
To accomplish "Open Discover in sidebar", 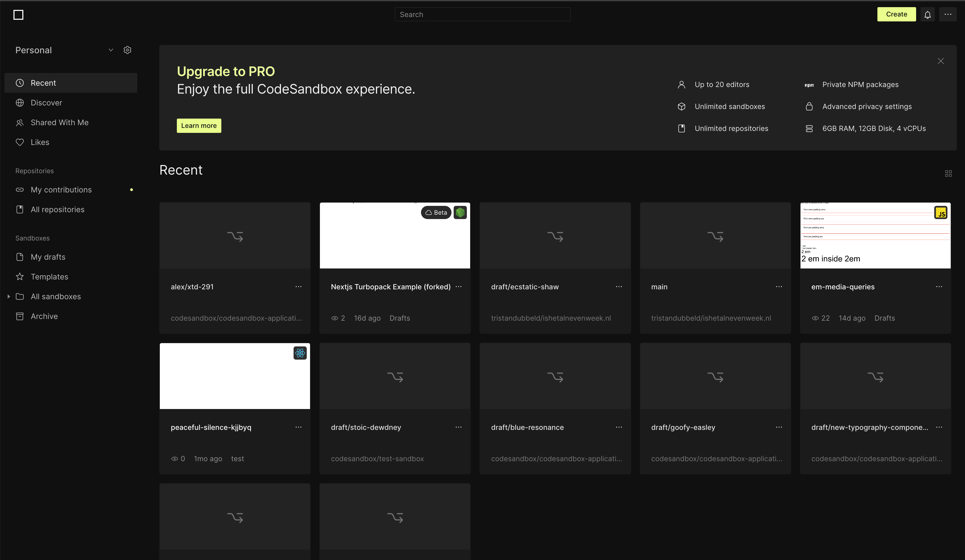I will pos(71,103).
